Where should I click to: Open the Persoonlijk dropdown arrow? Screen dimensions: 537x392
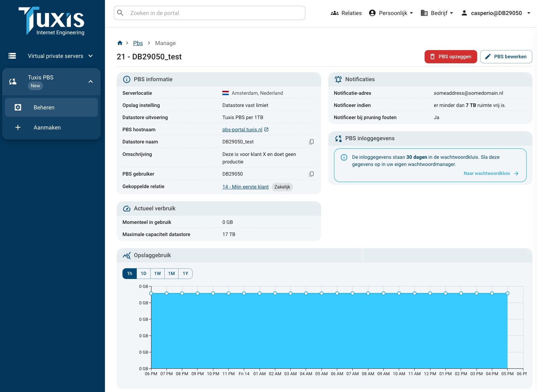pos(411,13)
